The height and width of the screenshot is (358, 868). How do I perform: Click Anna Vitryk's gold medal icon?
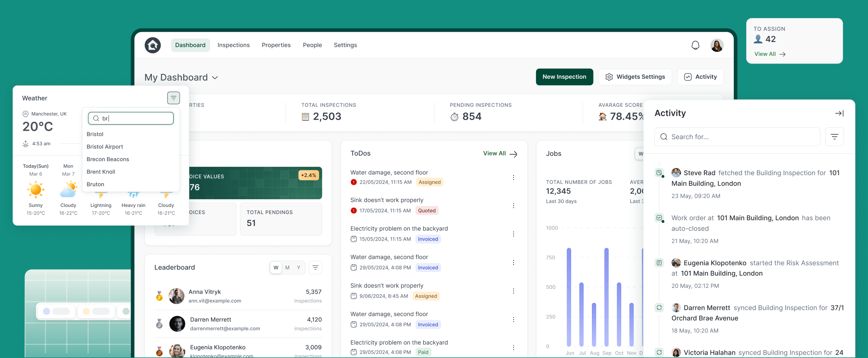pos(159,296)
